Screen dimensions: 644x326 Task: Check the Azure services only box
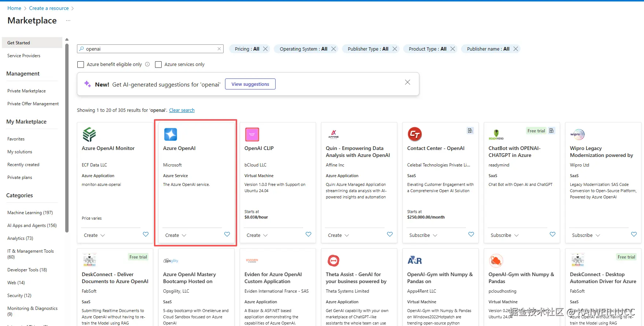[158, 65]
